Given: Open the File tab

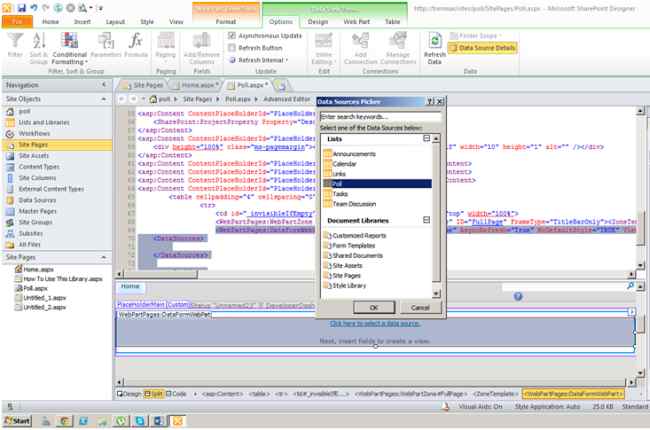Looking at the screenshot, I should pyautogui.click(x=17, y=22).
